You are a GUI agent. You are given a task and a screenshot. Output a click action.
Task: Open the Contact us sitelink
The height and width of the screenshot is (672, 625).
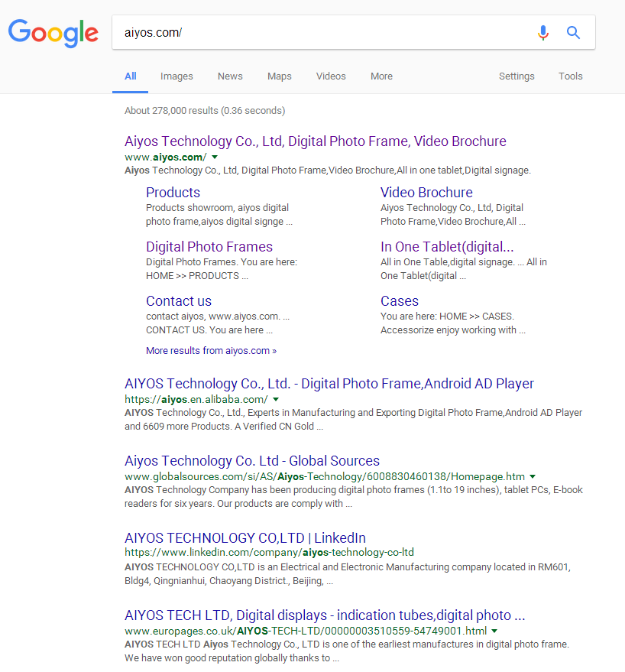[x=179, y=301]
